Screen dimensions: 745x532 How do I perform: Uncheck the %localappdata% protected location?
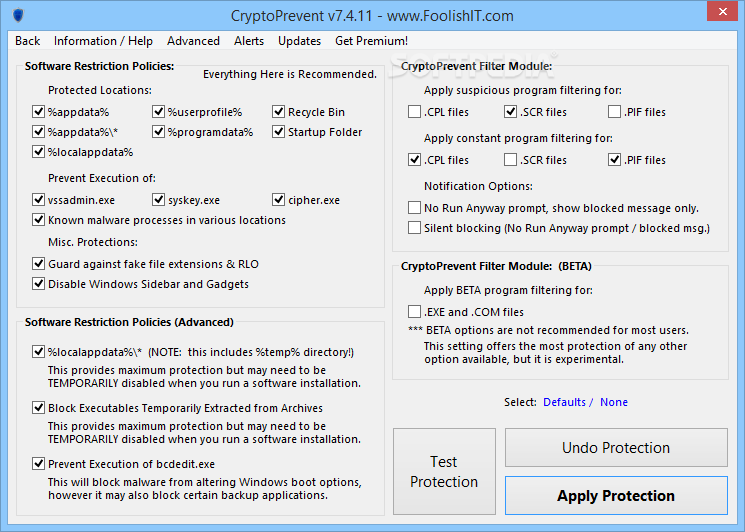coord(38,152)
